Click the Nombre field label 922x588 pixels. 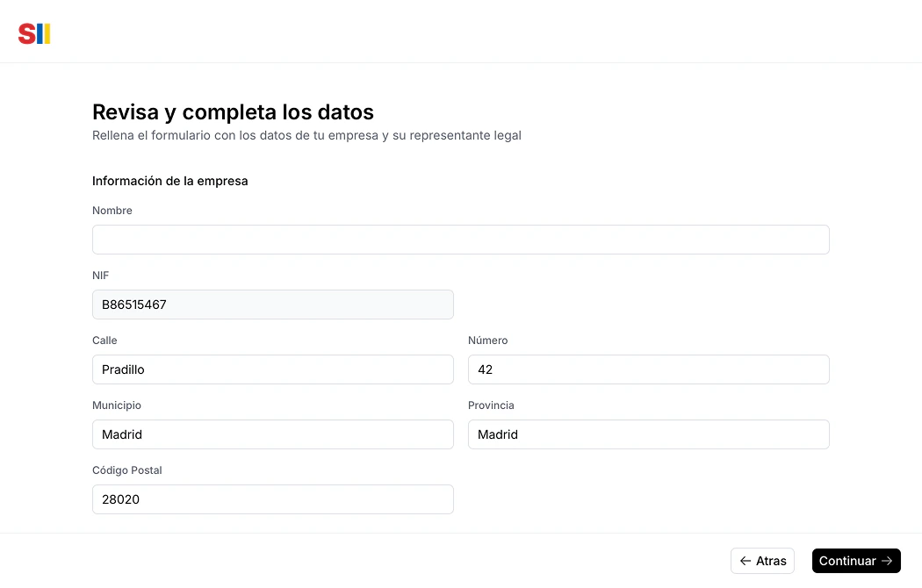[112, 211]
